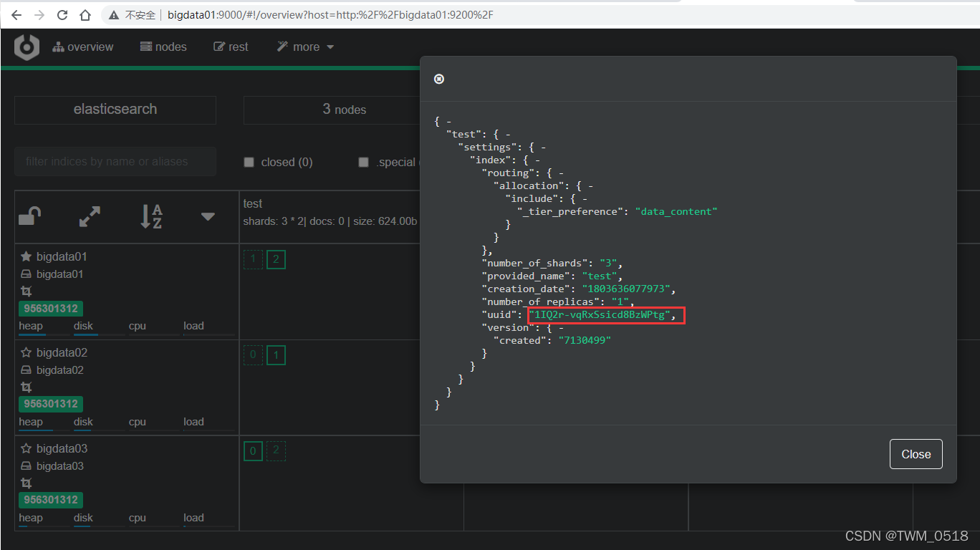
Task: Collapse the "version" JSON node
Action: 560,327
